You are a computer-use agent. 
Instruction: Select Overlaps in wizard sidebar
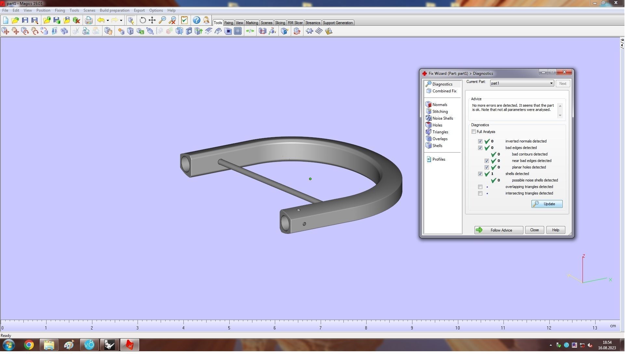[x=437, y=139]
